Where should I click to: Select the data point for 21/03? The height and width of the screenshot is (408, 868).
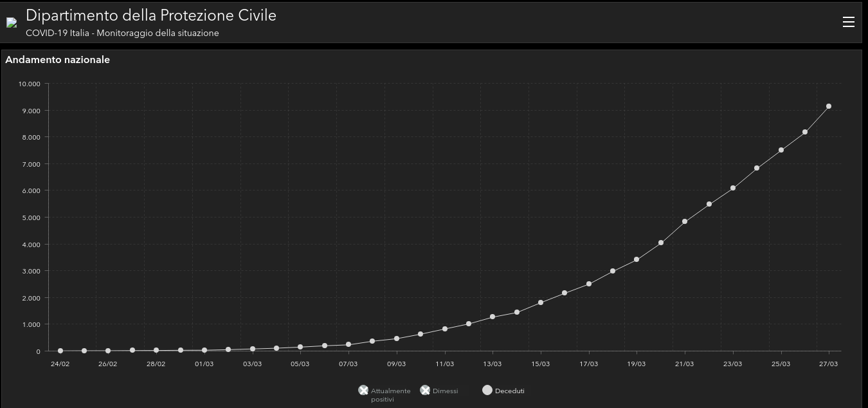685,221
